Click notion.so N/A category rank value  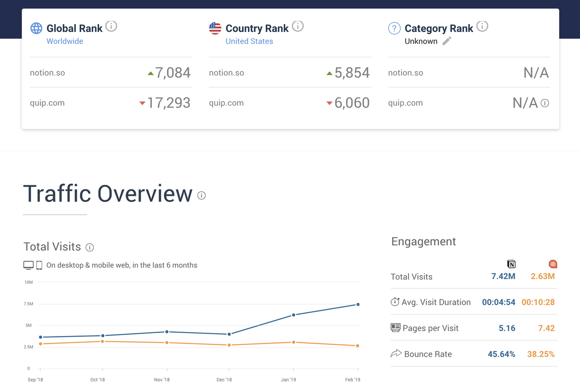[x=536, y=73]
